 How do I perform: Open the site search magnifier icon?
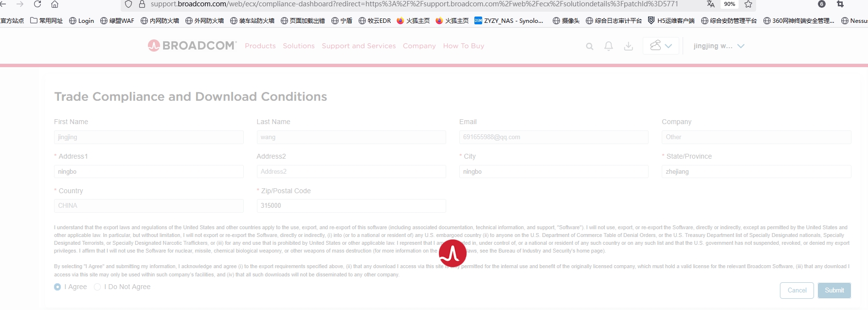point(590,46)
